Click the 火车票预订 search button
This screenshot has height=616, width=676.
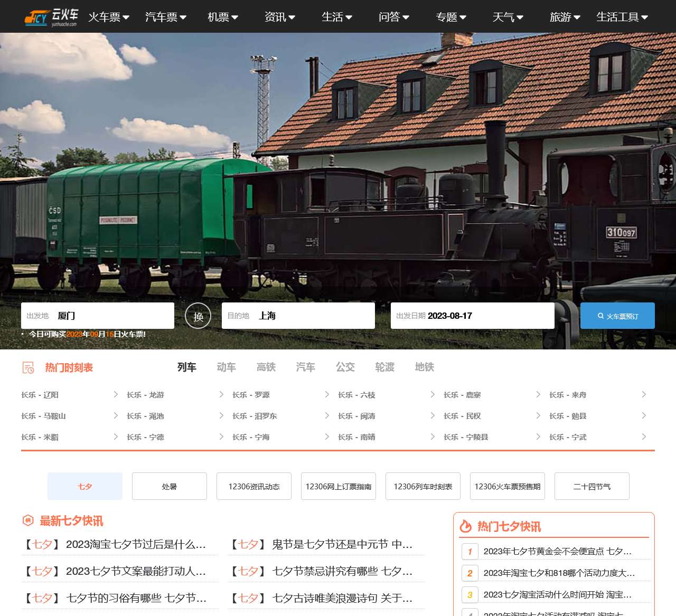click(617, 316)
